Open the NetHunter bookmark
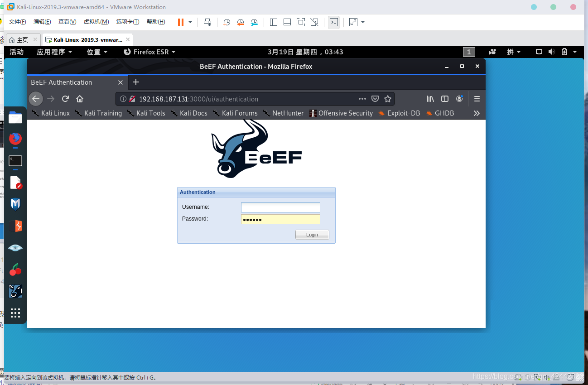Image resolution: width=588 pixels, height=385 pixels. point(283,113)
